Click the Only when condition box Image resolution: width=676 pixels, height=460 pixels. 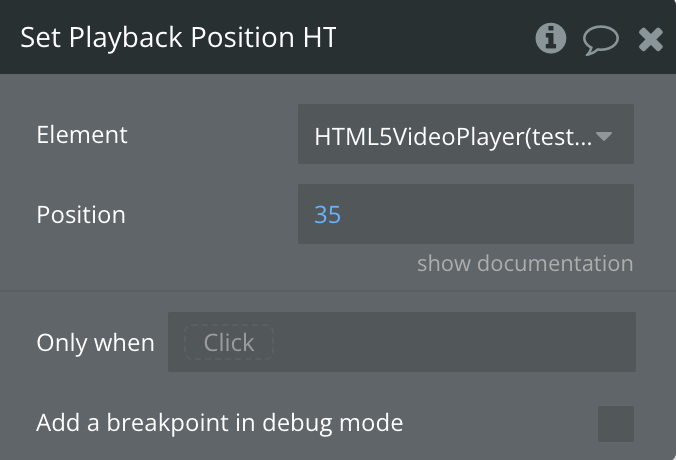pyautogui.click(x=402, y=342)
